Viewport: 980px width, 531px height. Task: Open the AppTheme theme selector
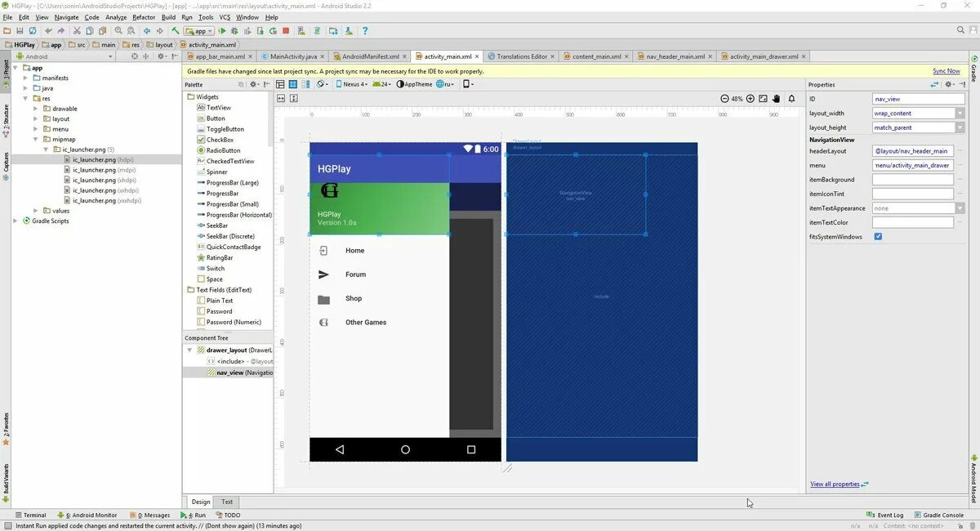(415, 84)
